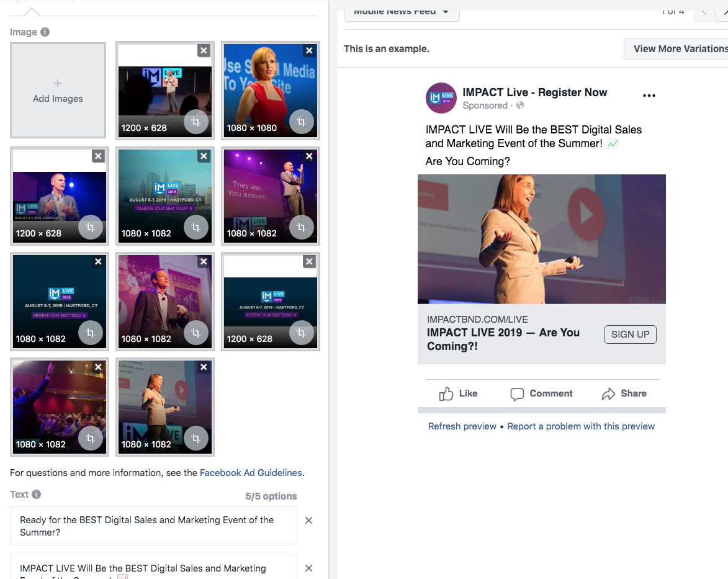The width and height of the screenshot is (728, 579).
Task: Delete the 'Ready for the BEST Digital Sales' text option
Action: click(308, 521)
